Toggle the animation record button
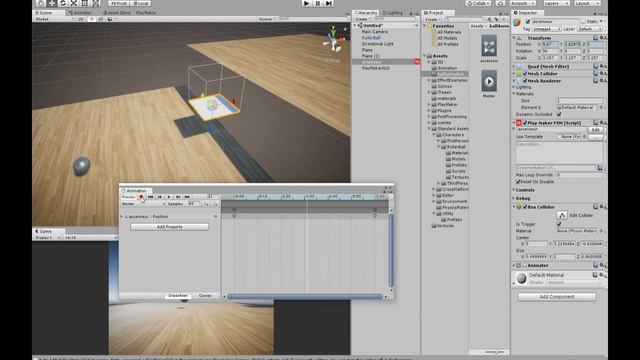This screenshot has width=640, height=360. [141, 197]
